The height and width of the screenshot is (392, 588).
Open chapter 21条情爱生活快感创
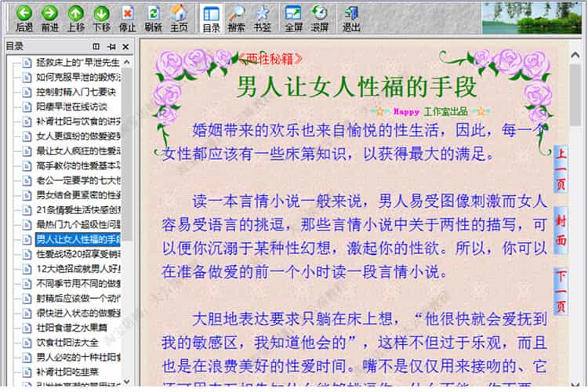coord(78,210)
